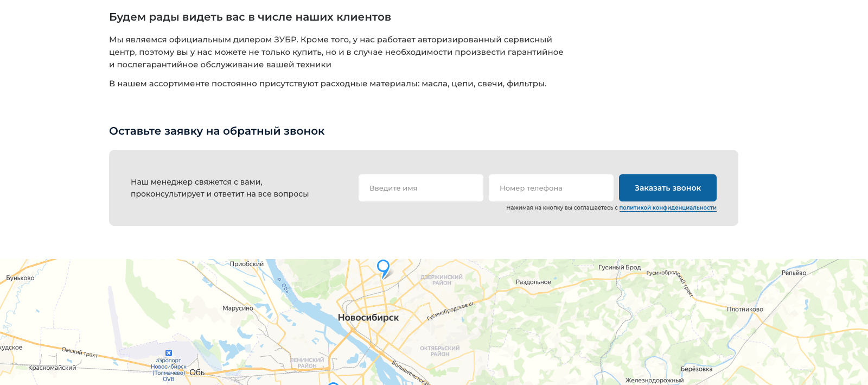Click the Дзержинский район label on map

click(x=442, y=280)
